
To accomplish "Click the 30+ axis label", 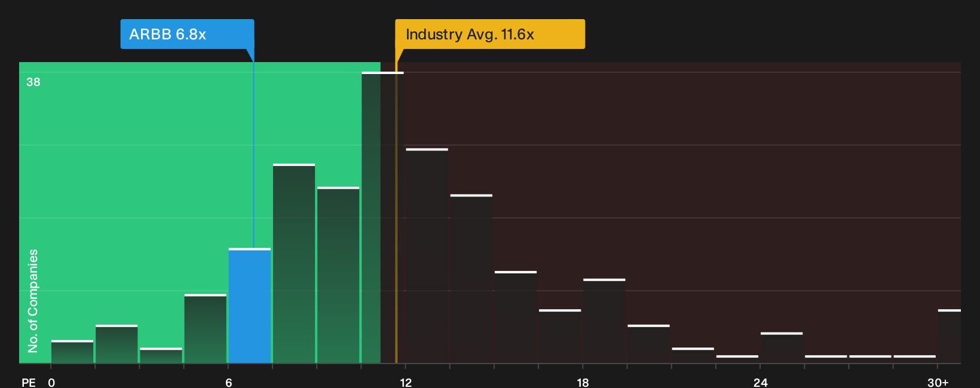I will click(938, 382).
